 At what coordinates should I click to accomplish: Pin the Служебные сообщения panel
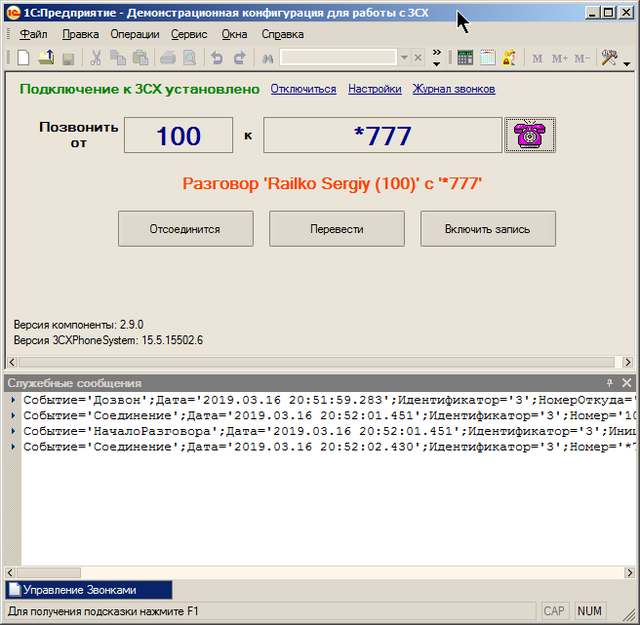(609, 383)
